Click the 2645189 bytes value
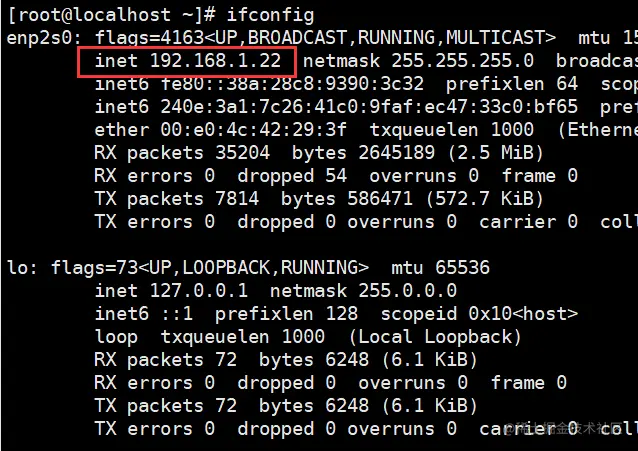 (x=396, y=153)
